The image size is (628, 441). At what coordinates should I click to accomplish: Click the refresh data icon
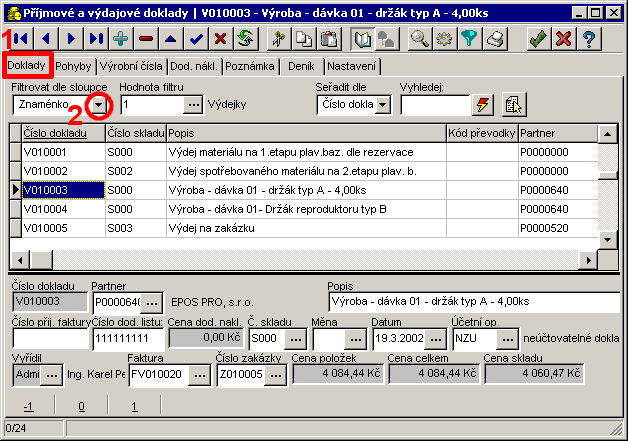click(244, 39)
